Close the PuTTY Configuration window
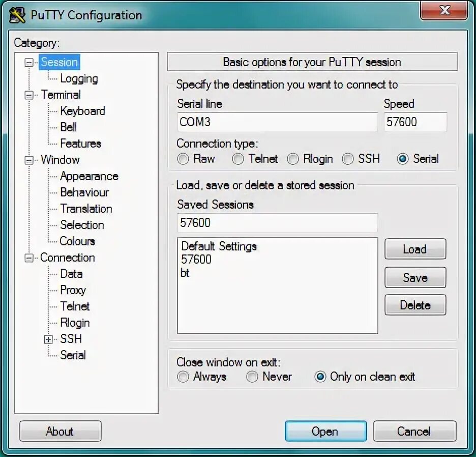The width and height of the screenshot is (476, 457). (x=444, y=11)
